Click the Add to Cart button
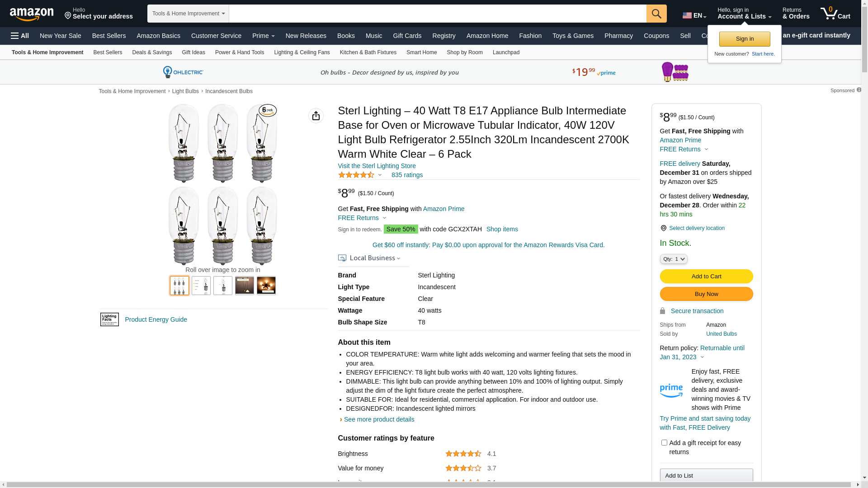The image size is (868, 488). (706, 276)
